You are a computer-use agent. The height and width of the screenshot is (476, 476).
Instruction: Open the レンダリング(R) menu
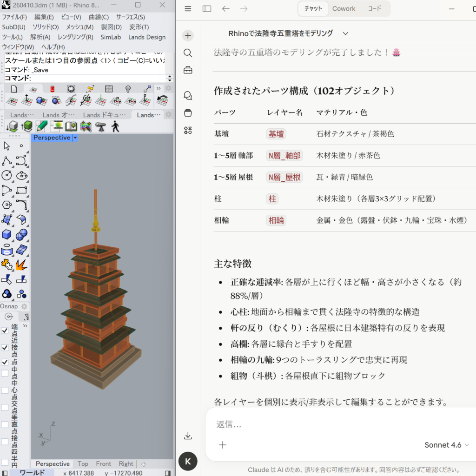point(75,37)
